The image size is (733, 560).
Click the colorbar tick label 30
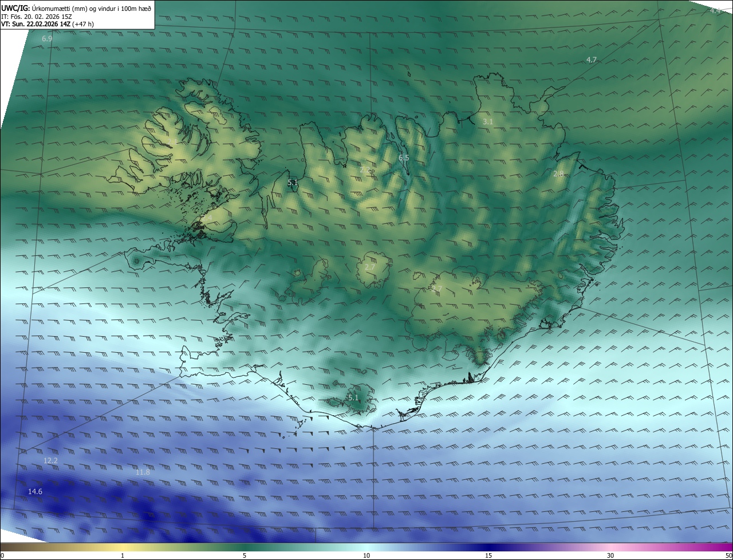(x=610, y=555)
